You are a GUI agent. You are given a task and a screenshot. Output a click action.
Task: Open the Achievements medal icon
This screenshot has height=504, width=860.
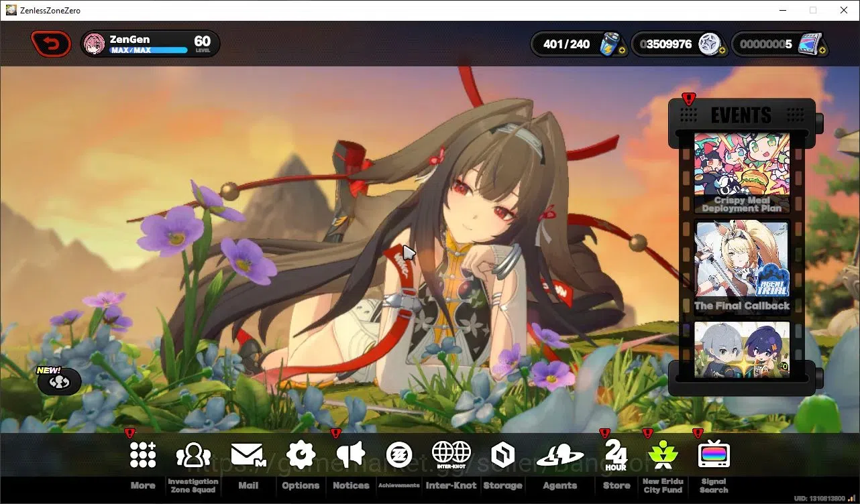(x=399, y=455)
